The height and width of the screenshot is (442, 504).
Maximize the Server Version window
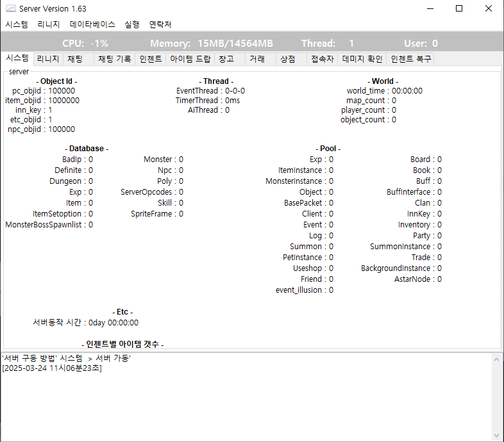[459, 9]
